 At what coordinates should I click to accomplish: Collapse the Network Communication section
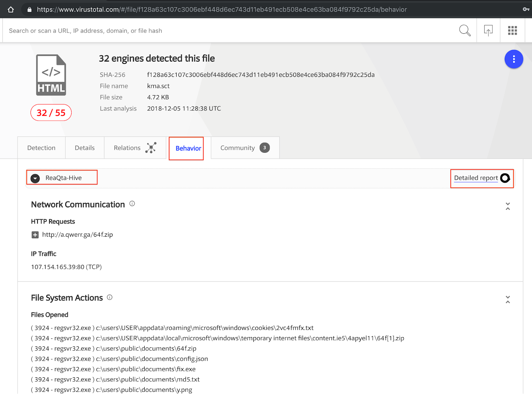click(x=508, y=206)
